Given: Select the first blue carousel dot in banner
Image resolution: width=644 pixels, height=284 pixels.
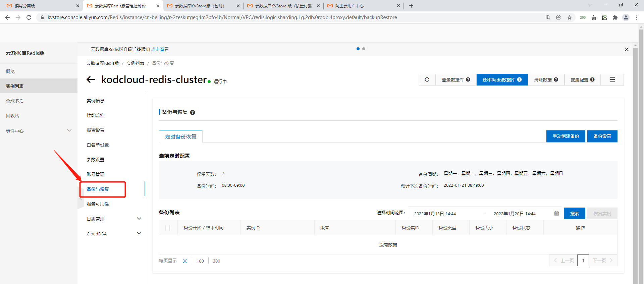Looking at the screenshot, I should pyautogui.click(x=358, y=49).
